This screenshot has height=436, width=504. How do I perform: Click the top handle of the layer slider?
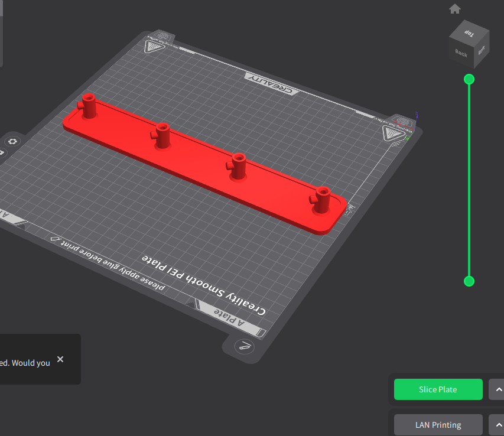[x=469, y=79]
